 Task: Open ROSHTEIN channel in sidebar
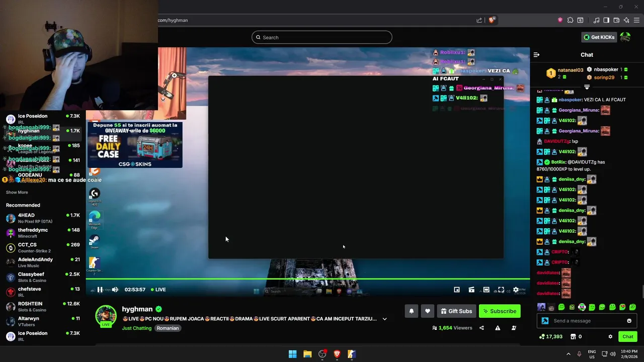tap(43, 307)
